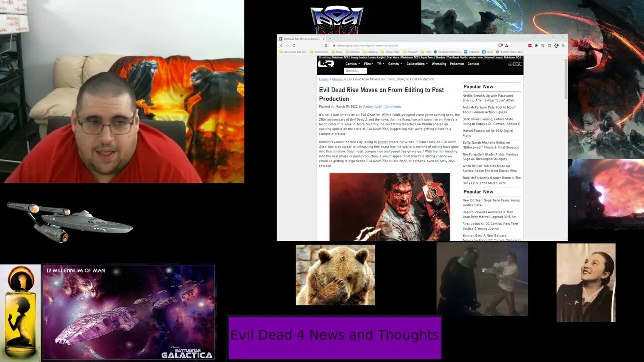
Task: Follow the Twitter link in article
Action: [x=382, y=142]
